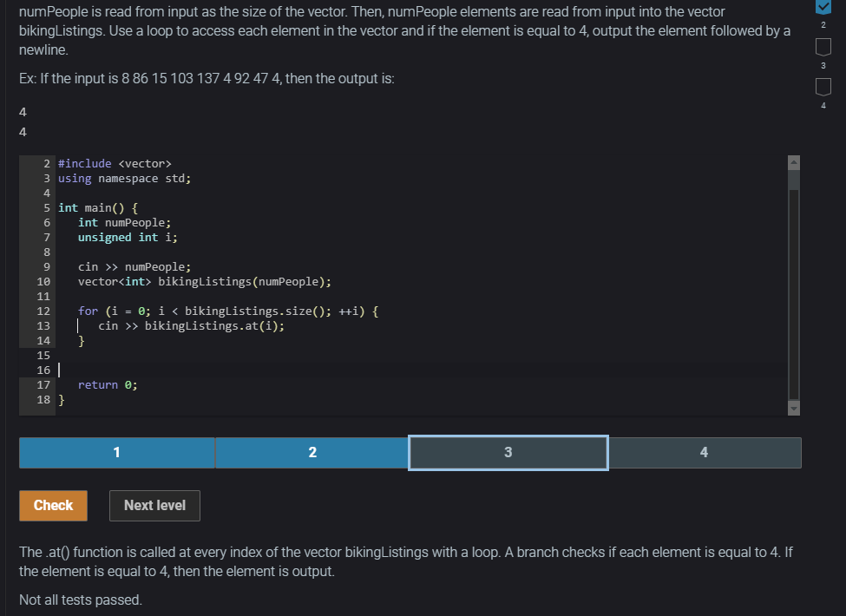The height and width of the screenshot is (616, 846).
Task: Select the highlighted level 3 segment
Action: 508,452
